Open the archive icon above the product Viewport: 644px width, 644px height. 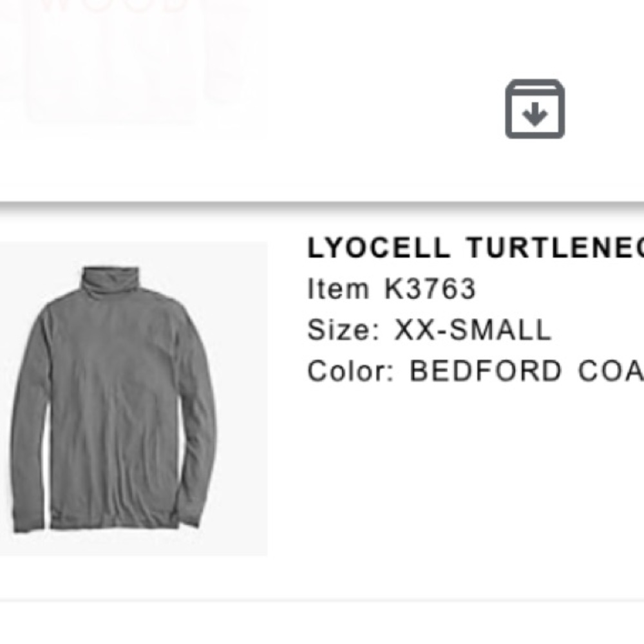[536, 109]
